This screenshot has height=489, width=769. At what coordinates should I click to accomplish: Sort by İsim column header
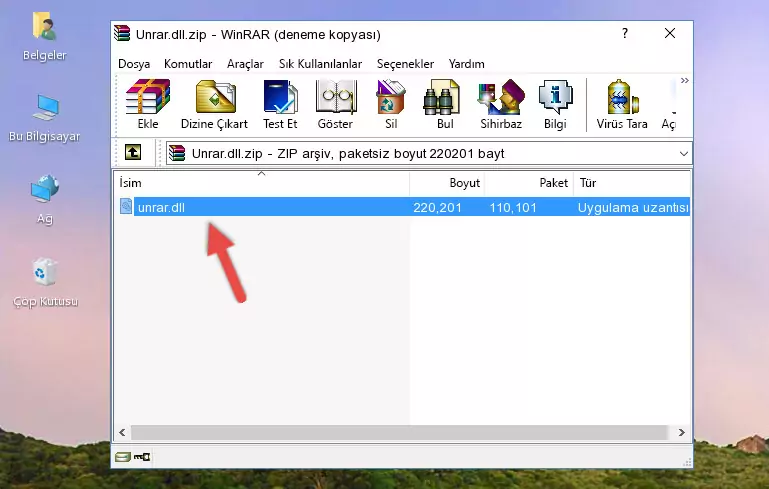(x=262, y=182)
